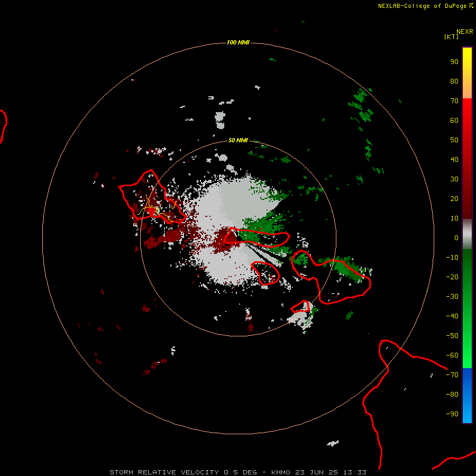Image resolution: width=476 pixels, height=476 pixels.
Task: Click the -60 knot label on the scale
Action: [452, 355]
